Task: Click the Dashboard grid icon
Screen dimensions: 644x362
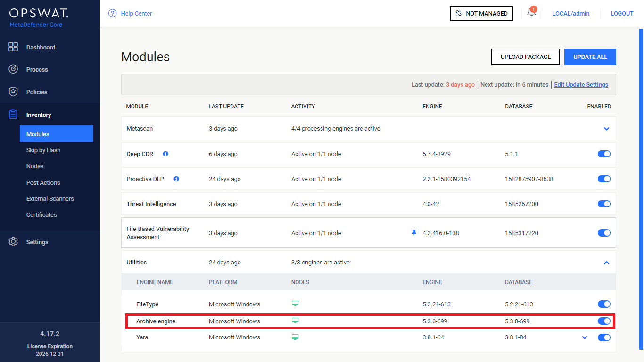Action: (13, 47)
